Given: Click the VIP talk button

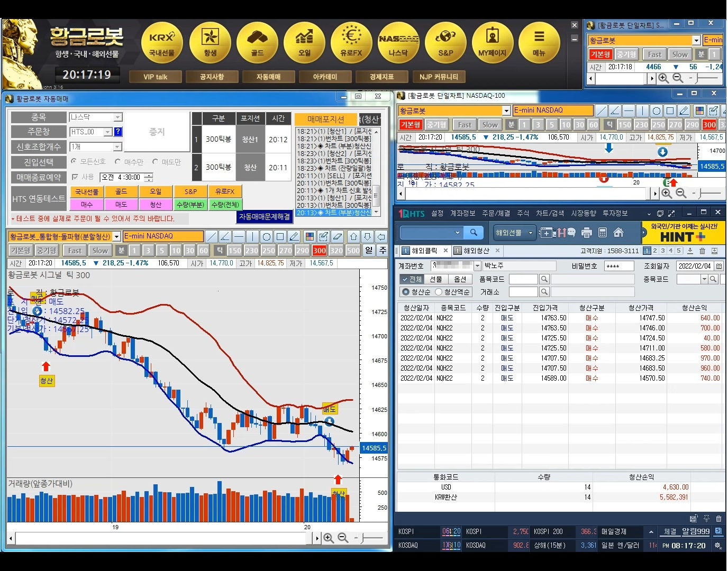Looking at the screenshot, I should click(155, 77).
